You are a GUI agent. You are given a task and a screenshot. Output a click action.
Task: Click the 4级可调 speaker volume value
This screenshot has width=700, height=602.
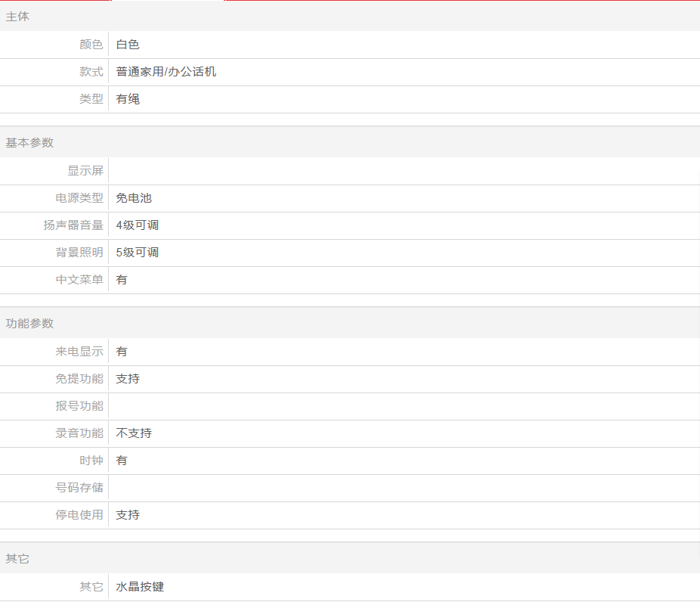pos(137,225)
